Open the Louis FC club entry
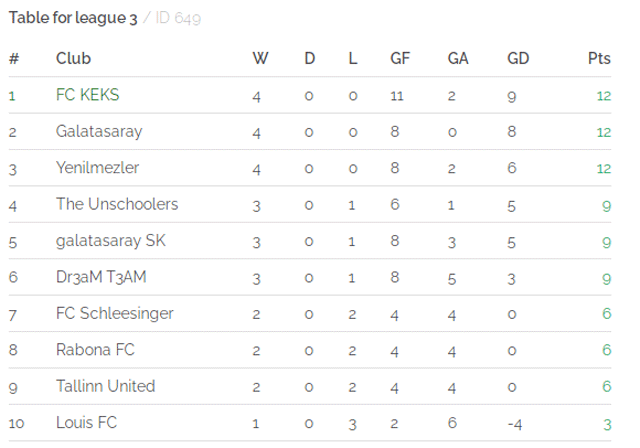 [87, 422]
